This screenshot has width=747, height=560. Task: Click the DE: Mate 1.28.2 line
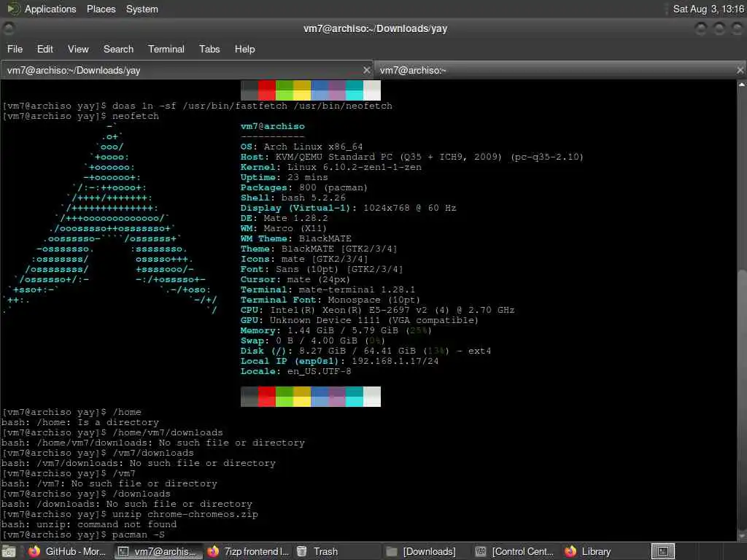click(x=285, y=218)
